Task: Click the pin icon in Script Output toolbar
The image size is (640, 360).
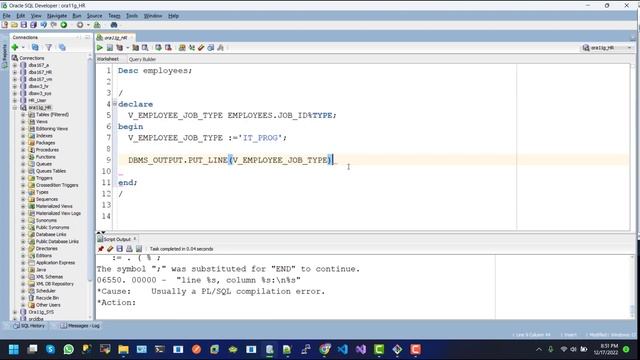Action: [100, 249]
